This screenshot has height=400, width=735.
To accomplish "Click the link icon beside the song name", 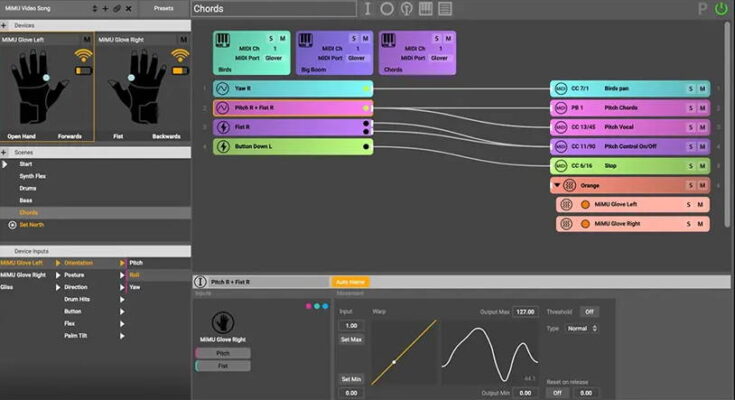I will pyautogui.click(x=116, y=8).
